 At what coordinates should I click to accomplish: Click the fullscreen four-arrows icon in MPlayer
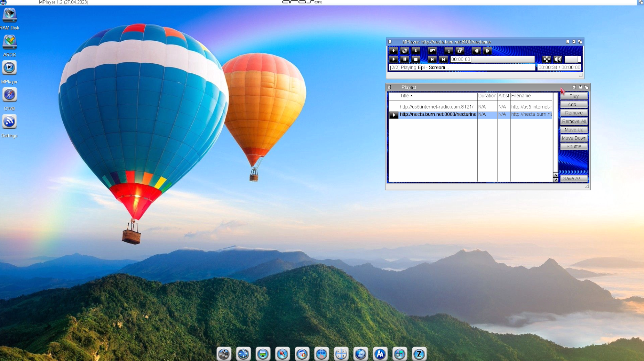click(547, 59)
